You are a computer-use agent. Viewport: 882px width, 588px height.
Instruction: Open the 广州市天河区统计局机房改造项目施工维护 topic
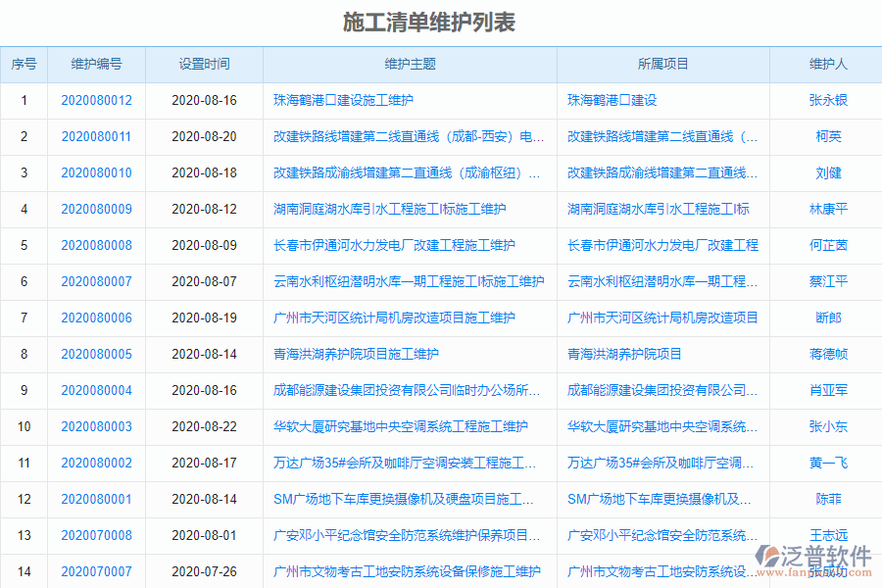coord(383,318)
